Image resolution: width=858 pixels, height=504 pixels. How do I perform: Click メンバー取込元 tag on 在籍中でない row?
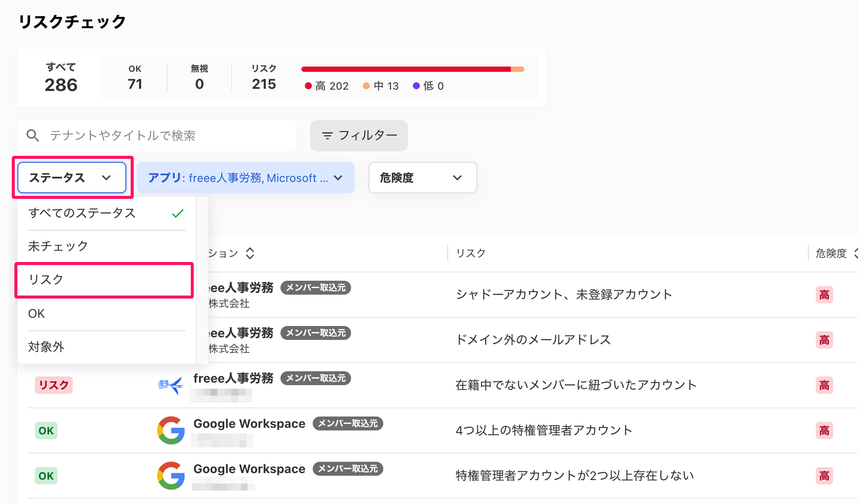(316, 378)
